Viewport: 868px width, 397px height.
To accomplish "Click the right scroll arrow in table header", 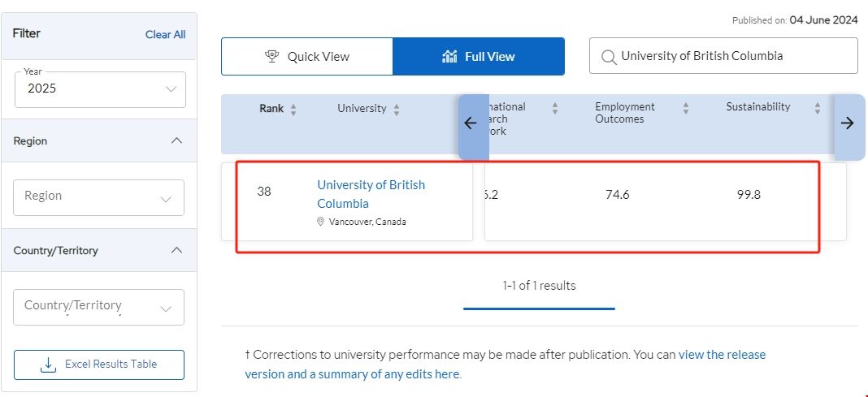I will pos(847,123).
